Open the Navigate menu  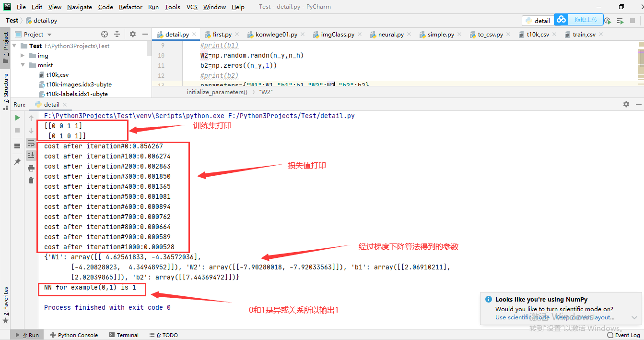[80, 7]
